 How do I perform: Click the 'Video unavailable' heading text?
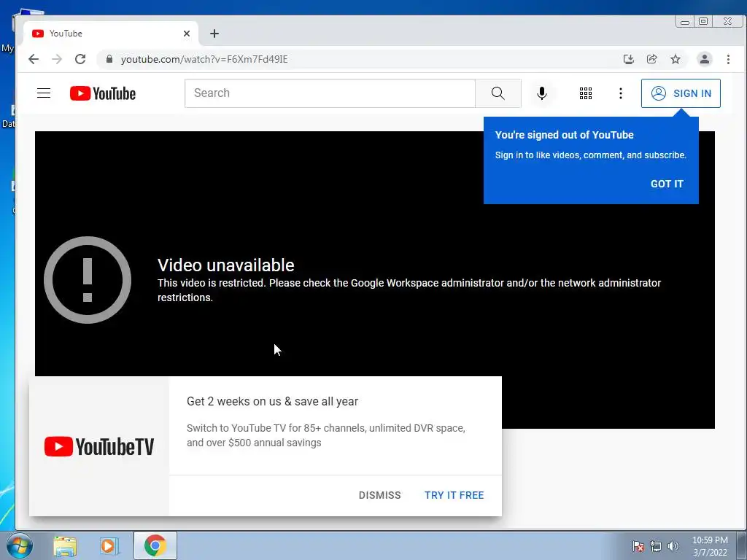tap(226, 265)
